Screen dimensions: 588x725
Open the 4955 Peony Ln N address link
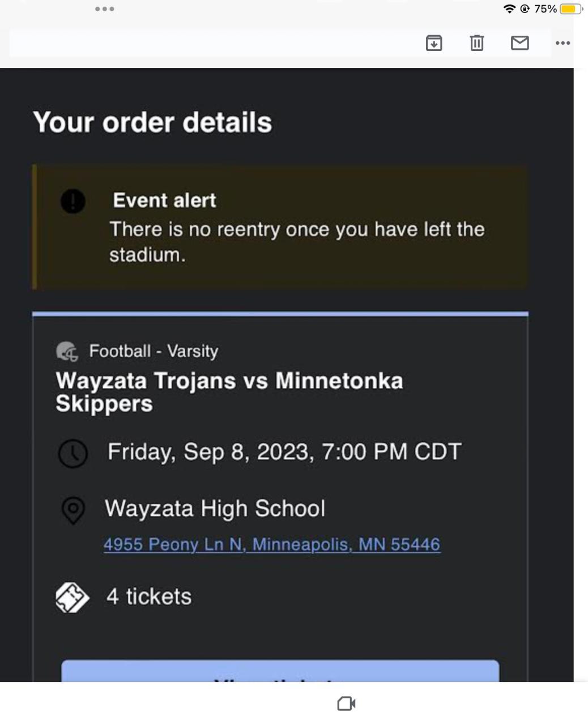[x=271, y=544]
